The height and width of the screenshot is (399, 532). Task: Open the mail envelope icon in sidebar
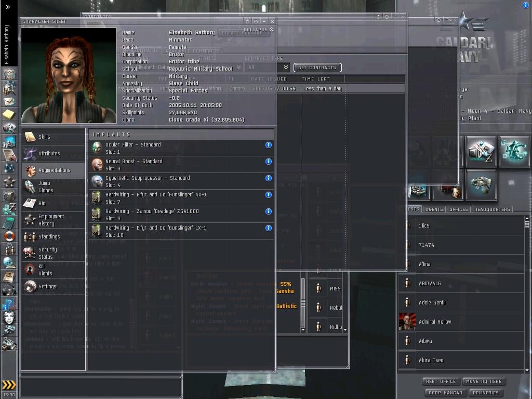pos(9,101)
